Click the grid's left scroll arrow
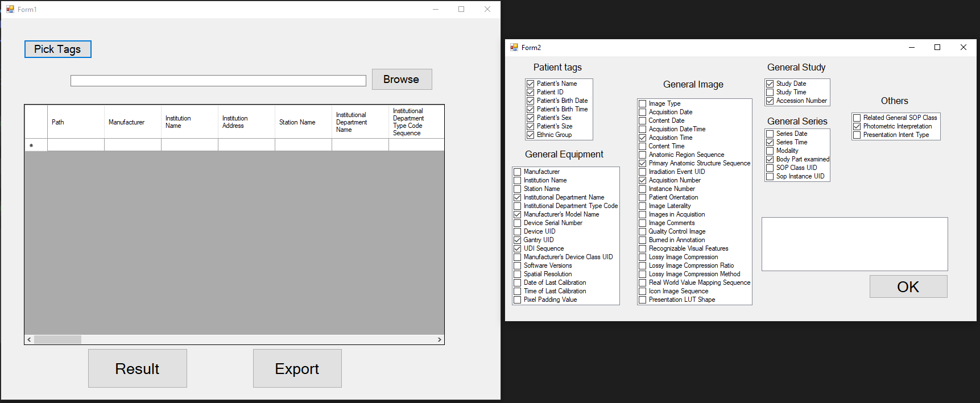980x403 pixels. [x=29, y=339]
